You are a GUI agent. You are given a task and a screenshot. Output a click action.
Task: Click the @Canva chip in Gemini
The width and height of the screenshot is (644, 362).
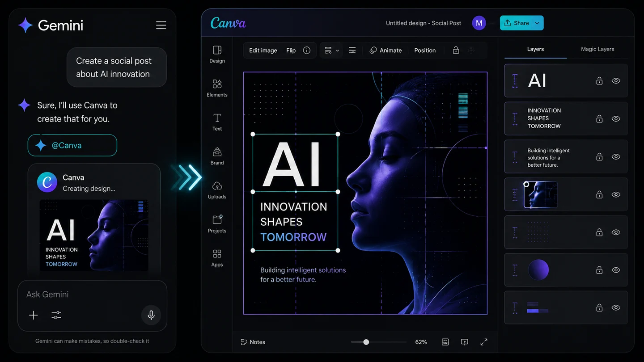72,145
